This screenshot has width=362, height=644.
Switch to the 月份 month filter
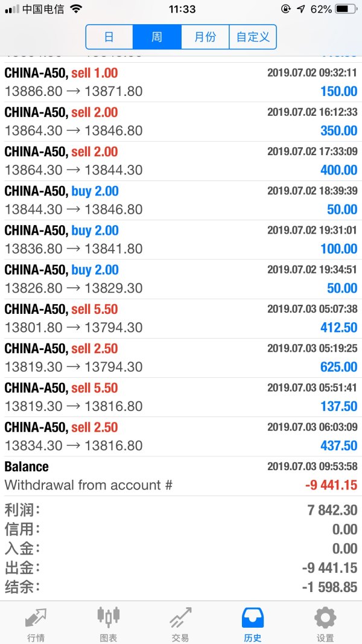205,37
